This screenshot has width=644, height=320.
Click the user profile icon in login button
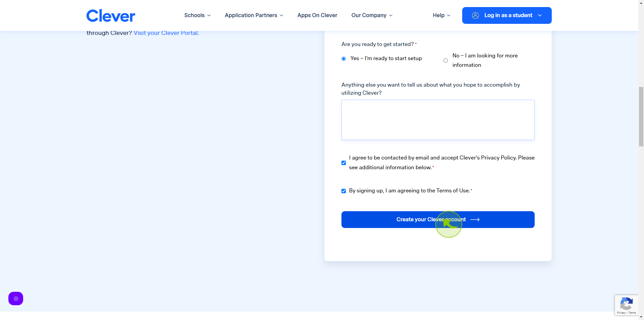tap(475, 15)
